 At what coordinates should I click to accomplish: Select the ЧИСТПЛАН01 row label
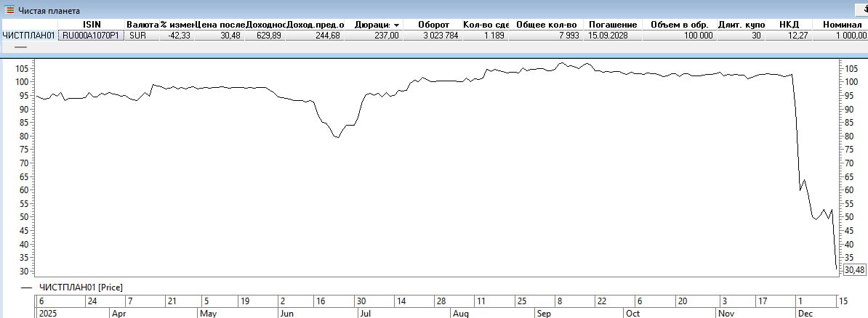coord(28,35)
